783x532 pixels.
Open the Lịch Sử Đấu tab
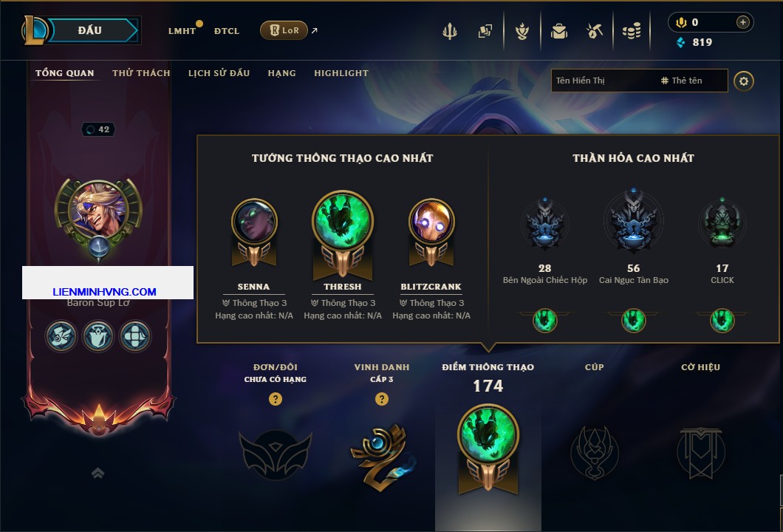point(219,73)
